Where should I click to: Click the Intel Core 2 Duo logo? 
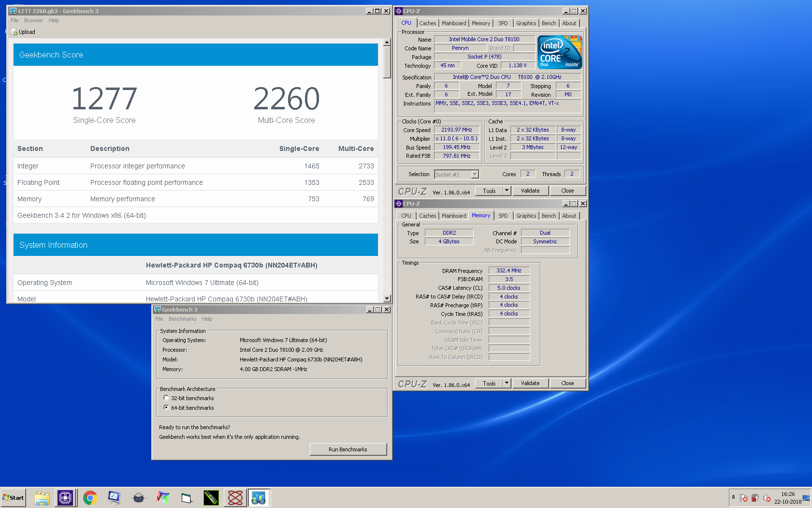[x=560, y=52]
